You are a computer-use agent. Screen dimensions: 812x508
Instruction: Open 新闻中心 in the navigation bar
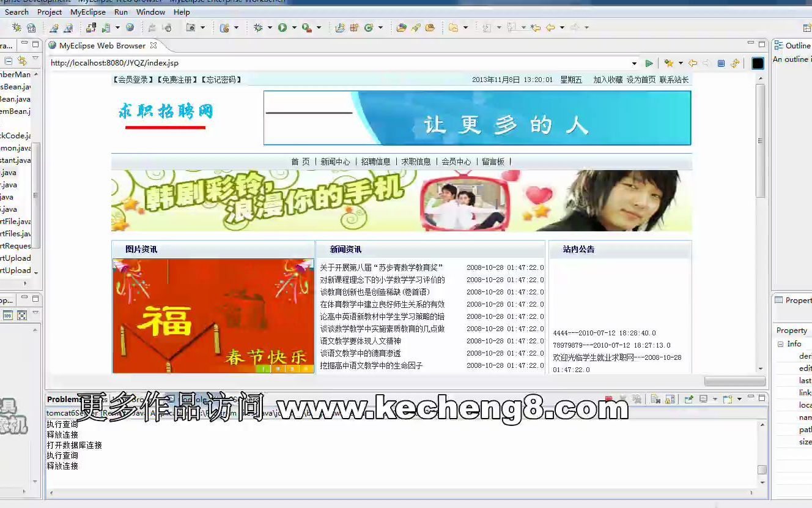tap(336, 162)
